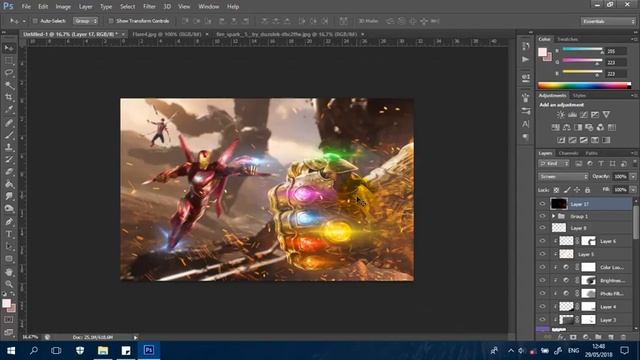Switch to the Channels tab
640x360 pixels.
(569, 153)
